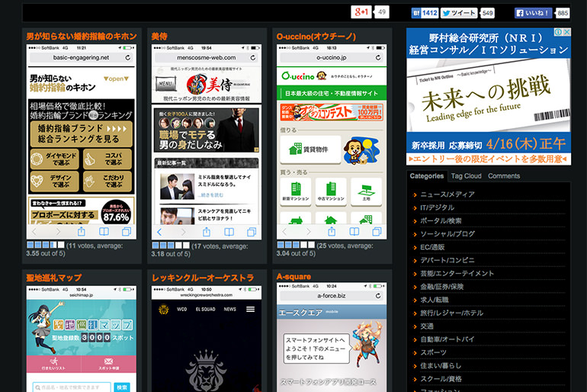Image resolution: width=587 pixels, height=392 pixels.
Task: Open the 聖地巡礼マップ title link
Action: click(x=54, y=278)
